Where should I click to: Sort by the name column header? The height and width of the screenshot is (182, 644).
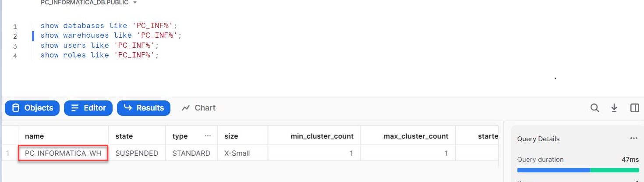click(x=35, y=136)
